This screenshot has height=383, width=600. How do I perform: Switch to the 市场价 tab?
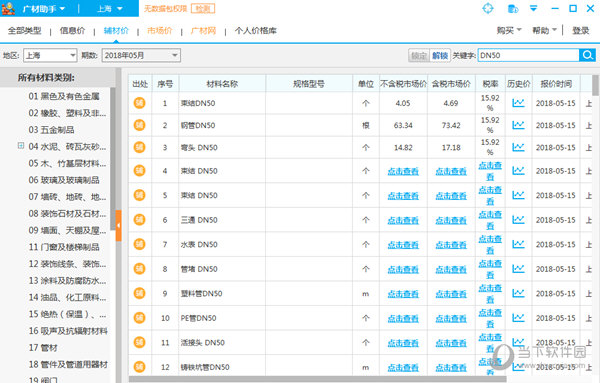160,31
